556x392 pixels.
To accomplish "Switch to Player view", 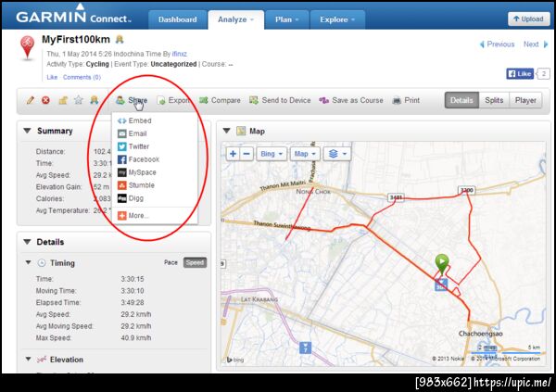I will tap(525, 100).
